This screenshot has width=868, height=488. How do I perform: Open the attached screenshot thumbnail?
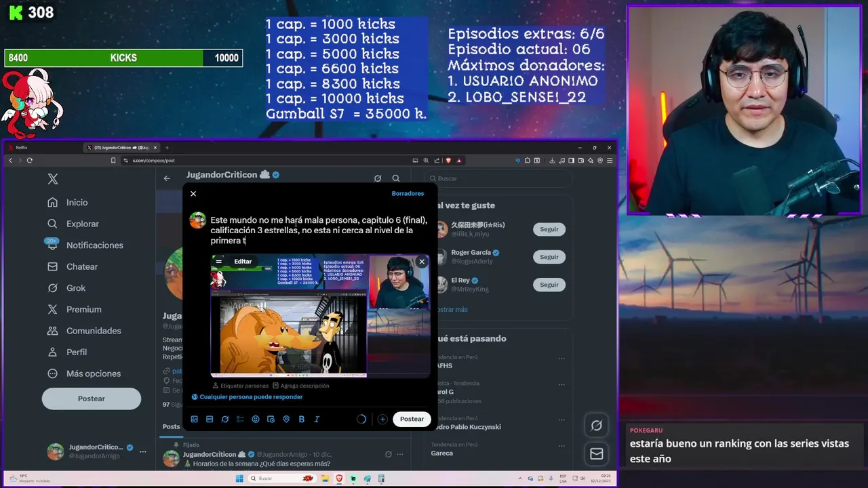click(x=320, y=316)
